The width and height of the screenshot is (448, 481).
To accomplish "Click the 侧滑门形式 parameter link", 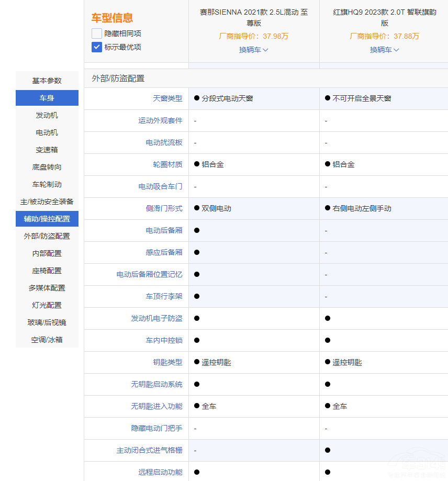I will pos(164,208).
